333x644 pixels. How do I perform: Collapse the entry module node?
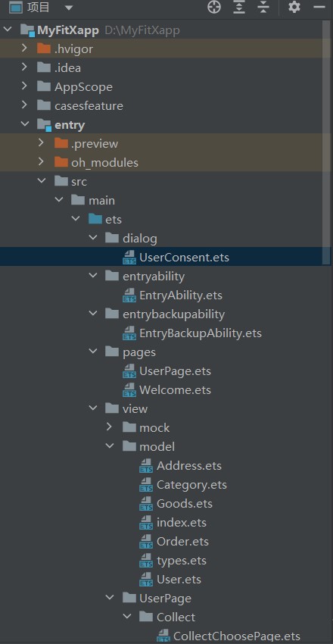pyautogui.click(x=24, y=124)
